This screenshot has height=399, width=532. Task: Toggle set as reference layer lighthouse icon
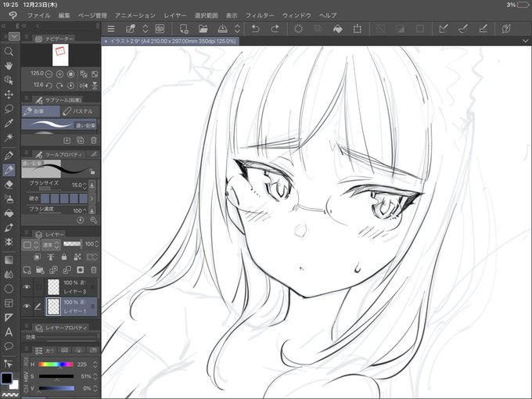tap(50, 257)
